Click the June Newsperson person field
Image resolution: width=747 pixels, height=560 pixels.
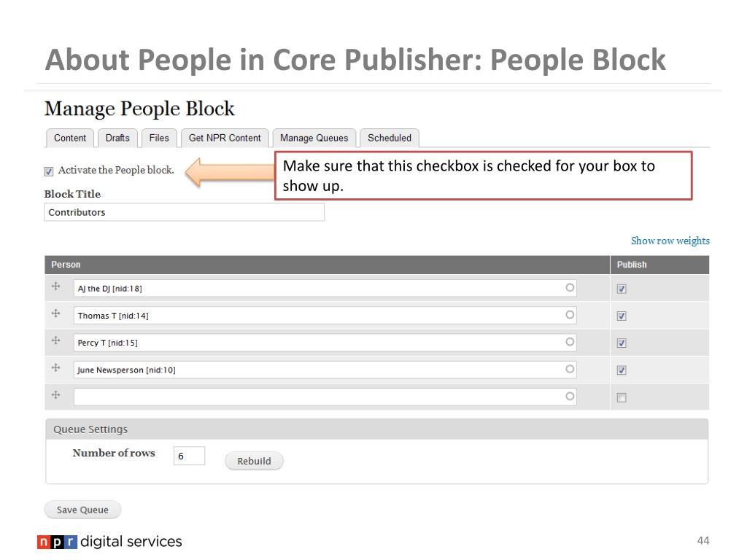[325, 370]
